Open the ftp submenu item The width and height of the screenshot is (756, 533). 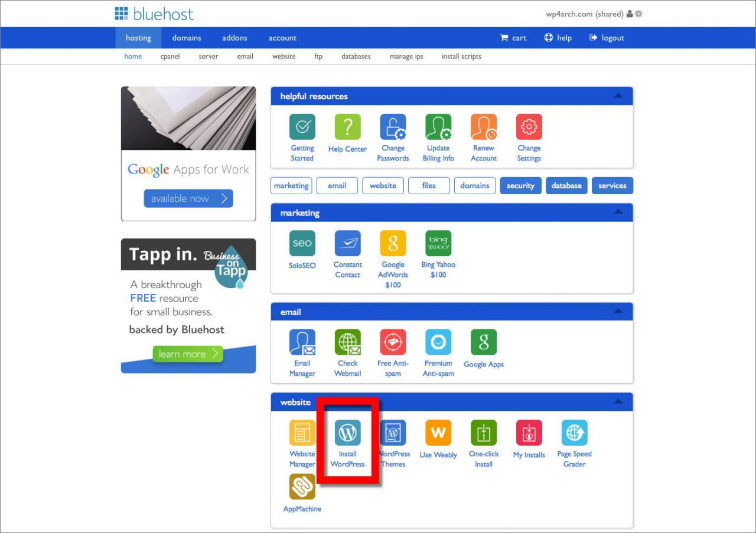coord(318,57)
